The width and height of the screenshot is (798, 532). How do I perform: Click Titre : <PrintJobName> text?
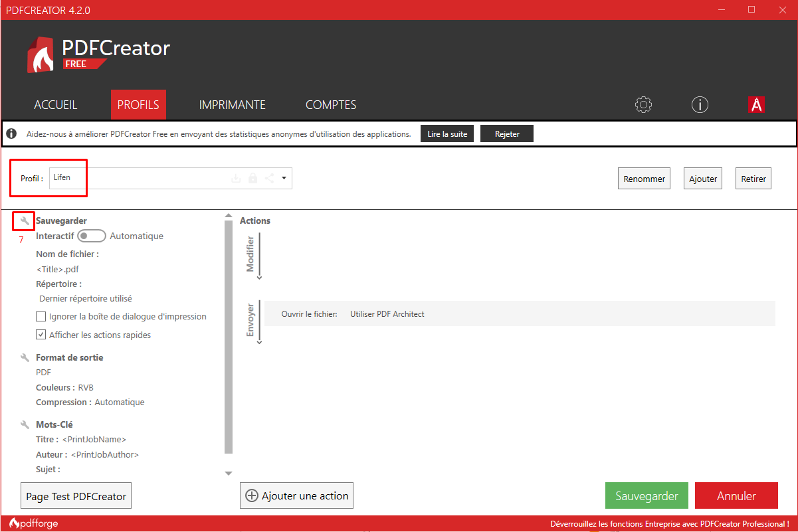click(81, 439)
